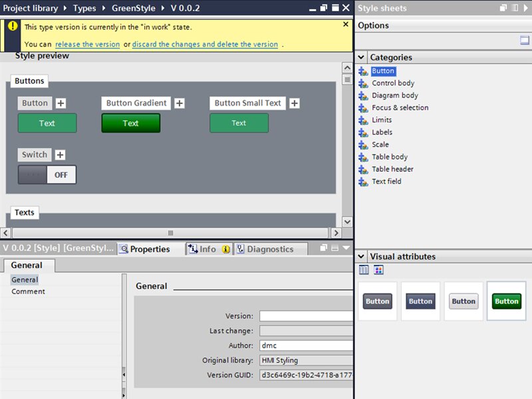The height and width of the screenshot is (399, 532).
Task: Click the Focus & selection category icon
Action: coord(363,108)
